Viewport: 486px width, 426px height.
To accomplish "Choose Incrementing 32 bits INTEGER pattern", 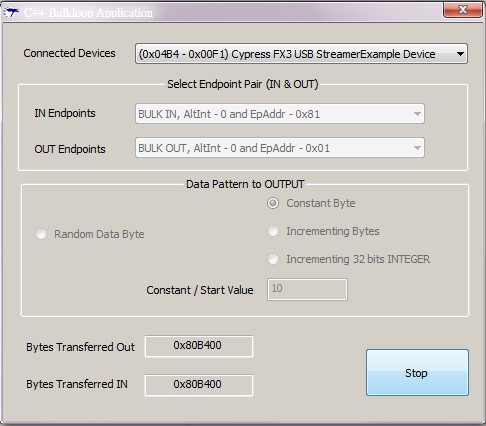I will (273, 259).
